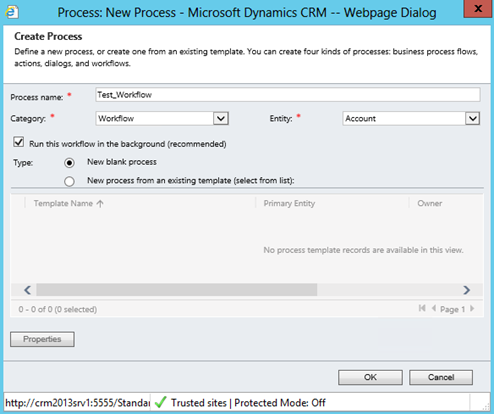This screenshot has width=494, height=414.
Task: Click right arrow of horizontal scrollbar
Action: coord(467,290)
